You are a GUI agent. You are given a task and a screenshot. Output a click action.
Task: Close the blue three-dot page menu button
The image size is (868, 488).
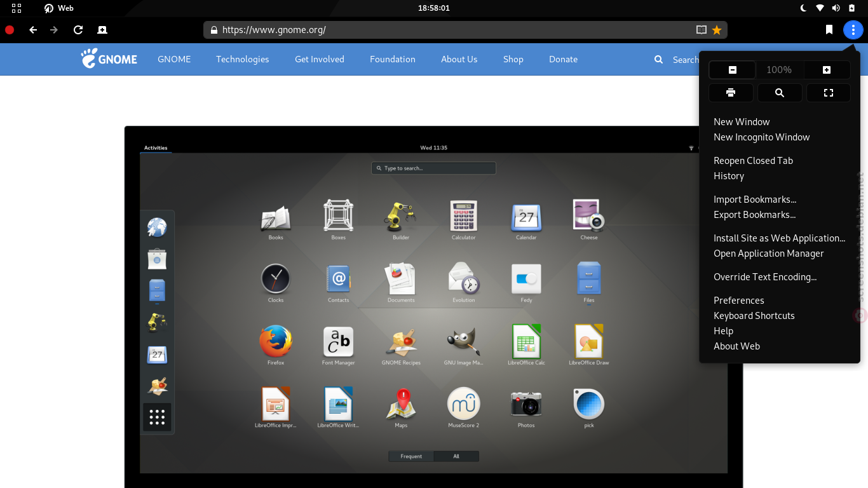point(853,30)
